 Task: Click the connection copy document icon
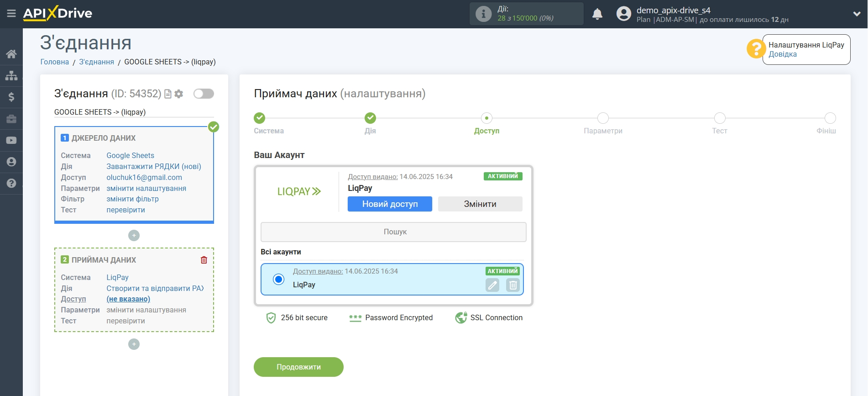pos(168,94)
